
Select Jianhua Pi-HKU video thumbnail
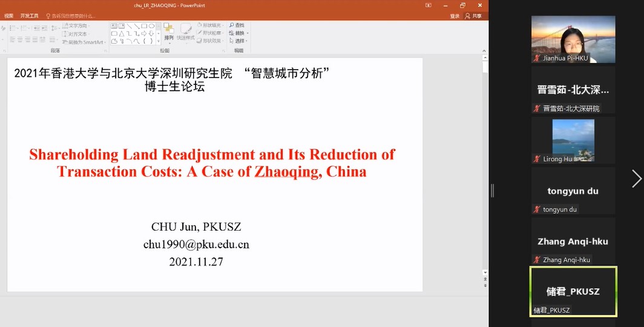point(573,39)
